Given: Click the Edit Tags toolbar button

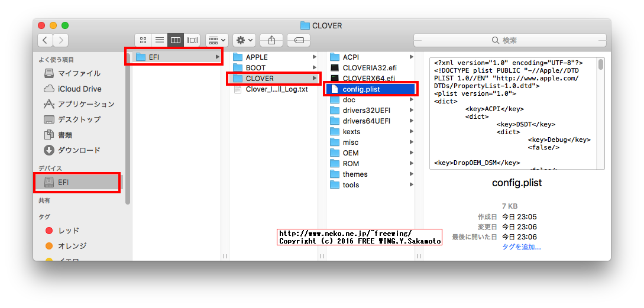Looking at the screenshot, I should pos(299,40).
